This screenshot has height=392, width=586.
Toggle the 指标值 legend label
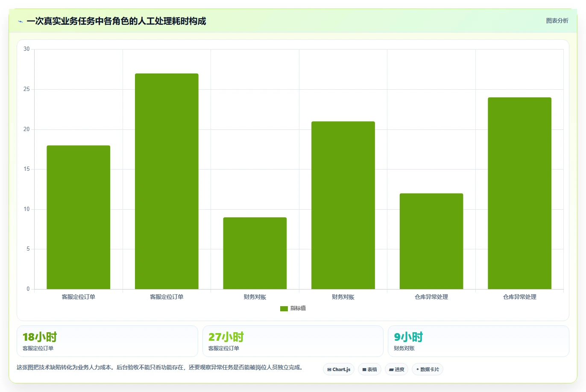point(298,308)
